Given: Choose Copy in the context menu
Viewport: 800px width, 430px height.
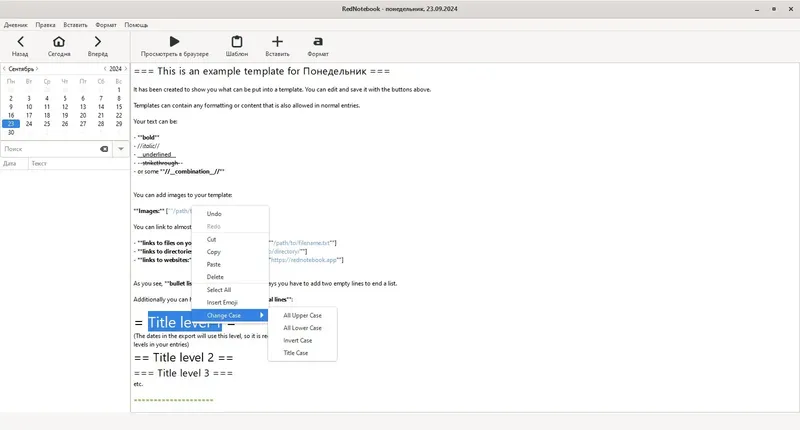Looking at the screenshot, I should coord(230,252).
